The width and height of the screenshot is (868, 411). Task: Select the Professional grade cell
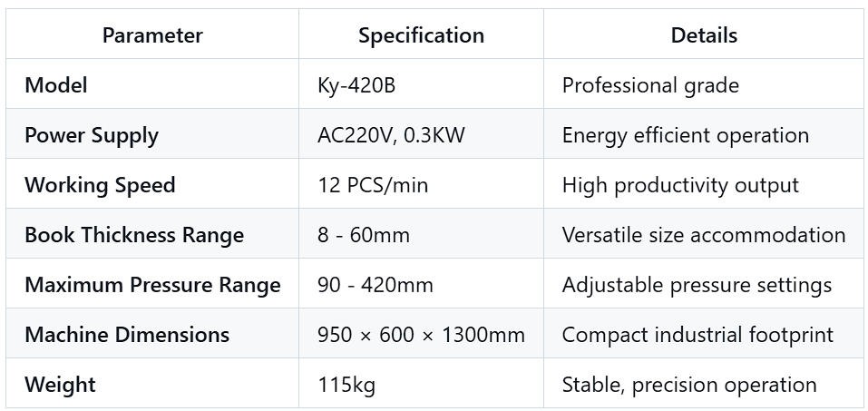650,85
